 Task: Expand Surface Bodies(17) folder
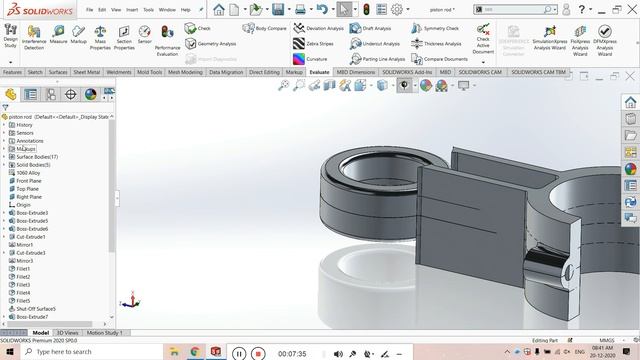tap(4, 157)
